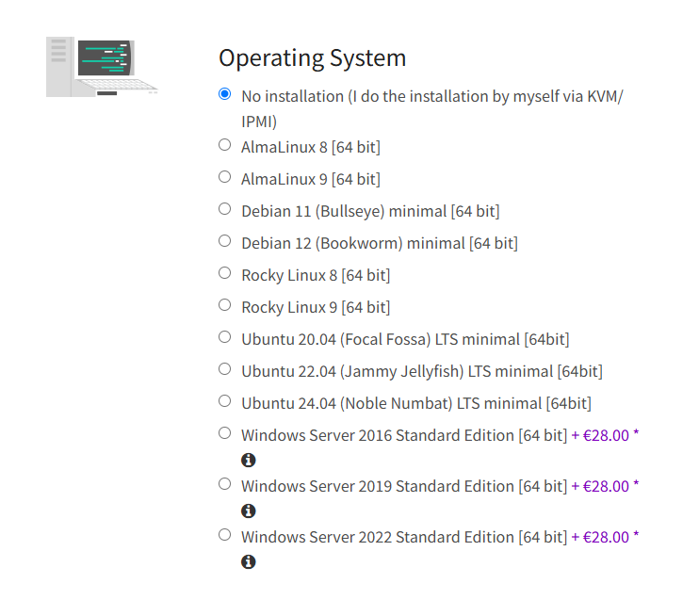Viewport: 699px width, 616px height.
Task: Select Debian 11 (Bullseye) minimal radio button
Action: click(x=224, y=209)
